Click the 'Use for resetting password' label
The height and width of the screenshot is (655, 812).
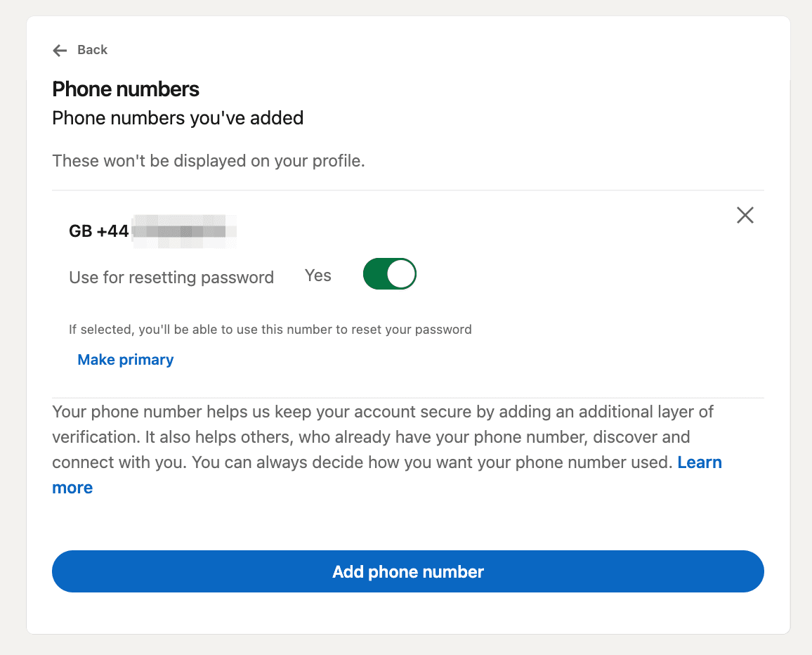tap(171, 277)
